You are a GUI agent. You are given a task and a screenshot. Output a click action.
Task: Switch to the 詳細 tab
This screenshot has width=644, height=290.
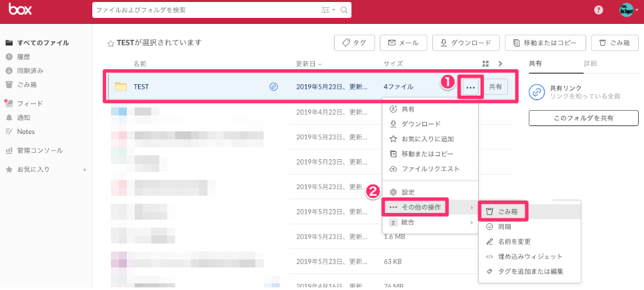590,63
